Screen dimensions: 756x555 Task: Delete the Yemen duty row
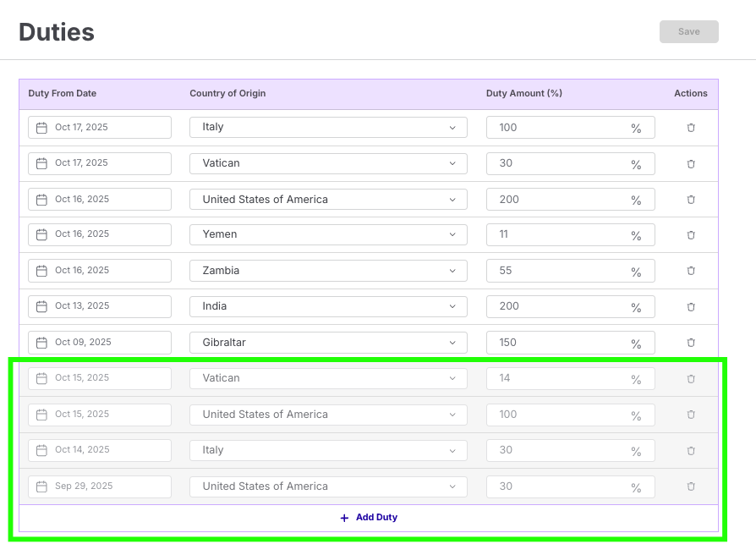(x=690, y=235)
